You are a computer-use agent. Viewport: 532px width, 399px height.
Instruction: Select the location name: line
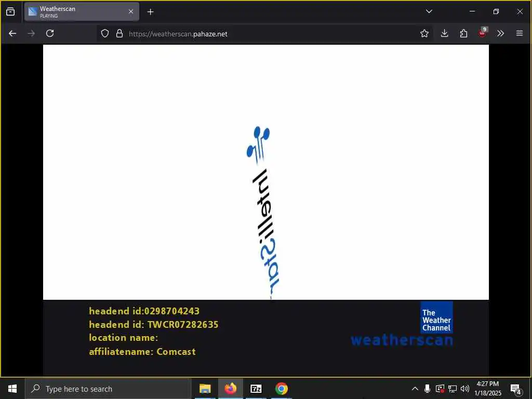point(124,338)
